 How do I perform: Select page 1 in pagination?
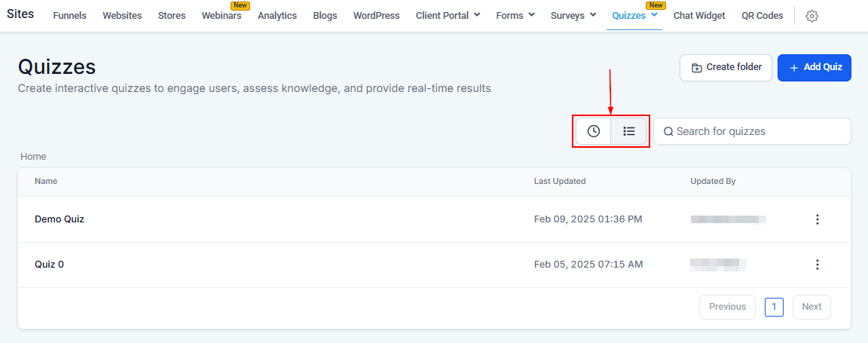[x=774, y=307]
